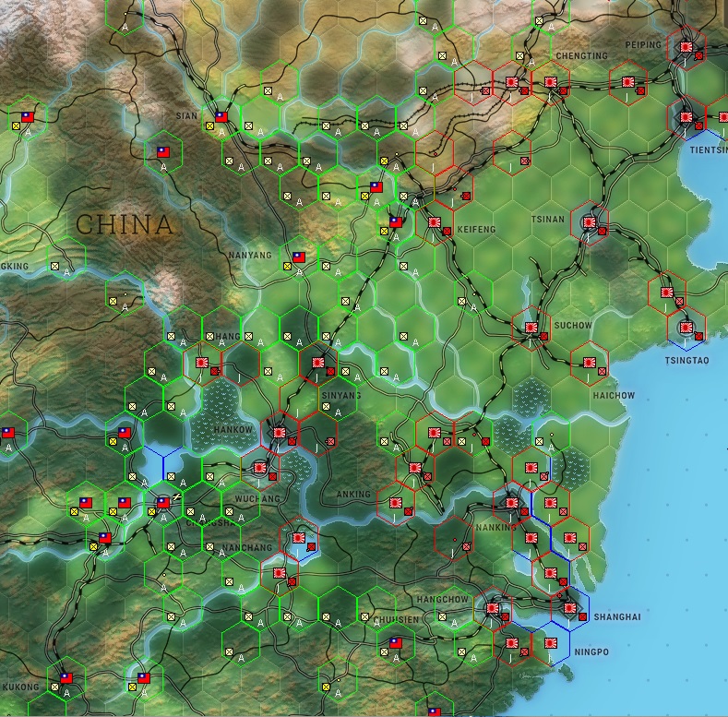The height and width of the screenshot is (717, 728).
Task: Click the SUCHOW city label
Action: 573,325
